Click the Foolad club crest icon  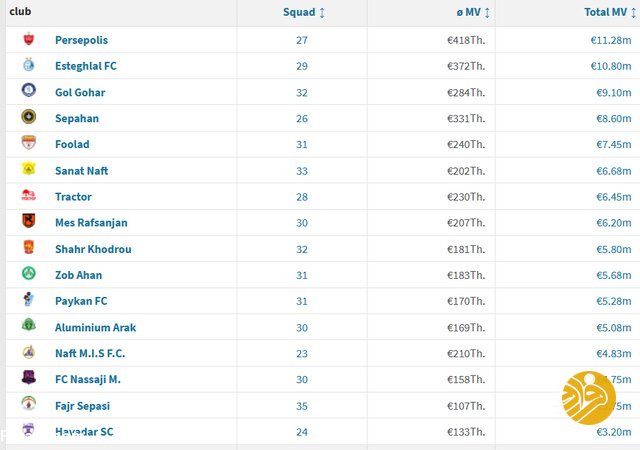pyautogui.click(x=28, y=144)
